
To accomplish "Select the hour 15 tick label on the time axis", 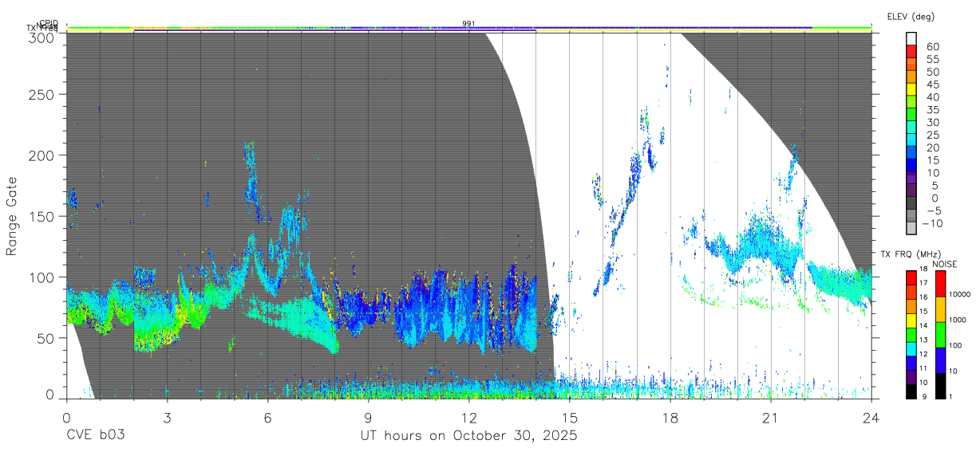I will [569, 418].
